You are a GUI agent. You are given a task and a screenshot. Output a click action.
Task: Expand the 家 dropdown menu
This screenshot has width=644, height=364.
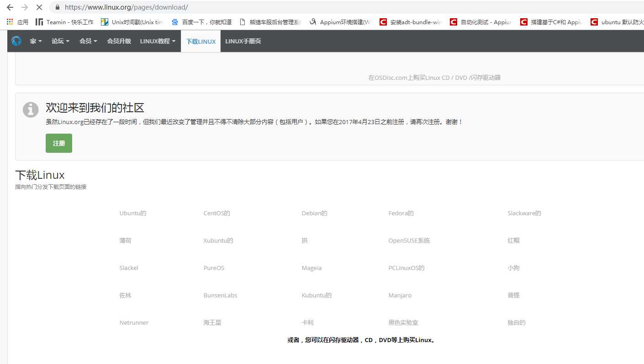36,41
